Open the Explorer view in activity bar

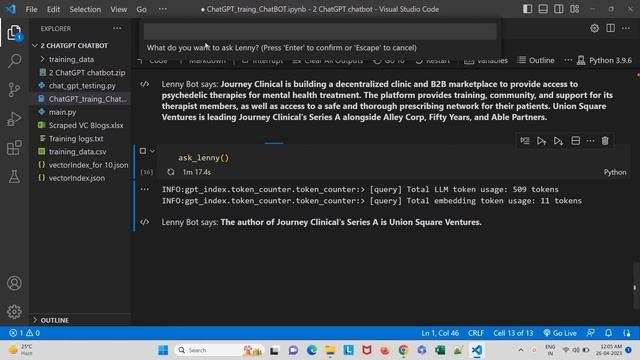[14, 33]
